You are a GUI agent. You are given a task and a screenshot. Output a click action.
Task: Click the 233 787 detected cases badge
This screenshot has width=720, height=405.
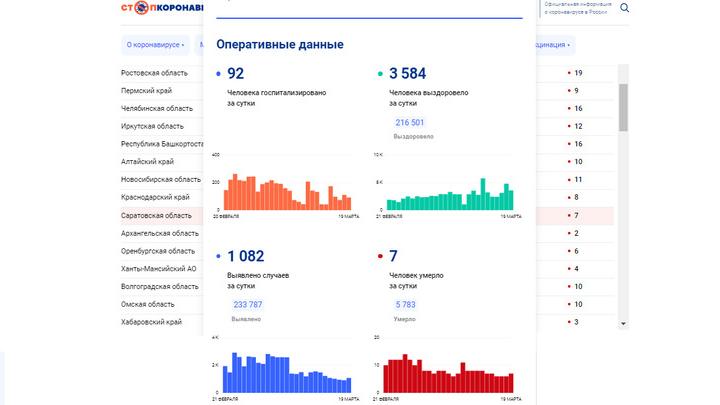pos(247,305)
